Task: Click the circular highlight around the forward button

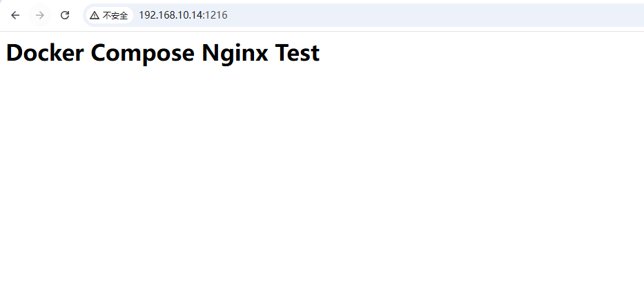Action: coord(40,15)
